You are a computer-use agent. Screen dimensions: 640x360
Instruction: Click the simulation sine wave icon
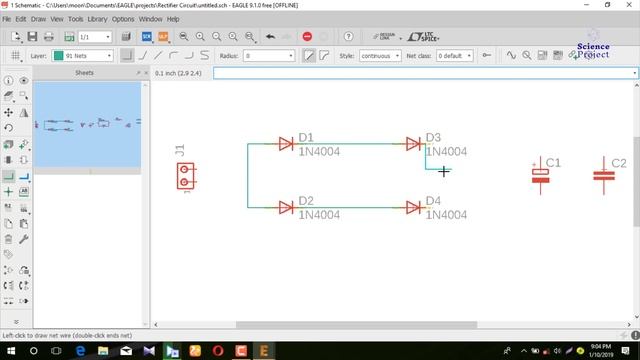[x=511, y=55]
